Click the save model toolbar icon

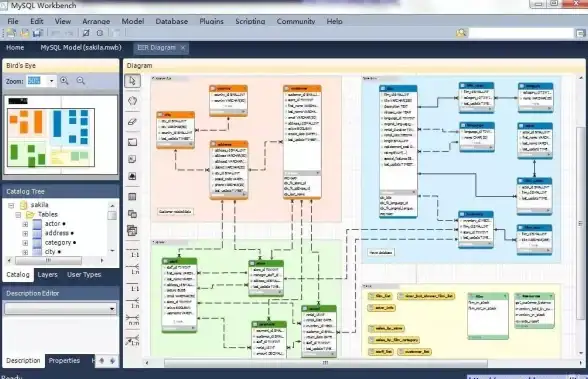pyautogui.click(x=38, y=33)
